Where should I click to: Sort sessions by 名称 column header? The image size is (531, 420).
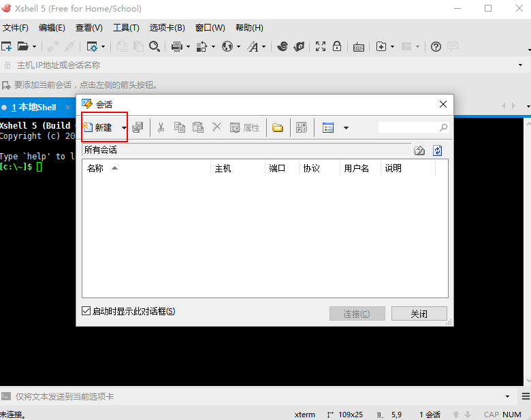95,168
